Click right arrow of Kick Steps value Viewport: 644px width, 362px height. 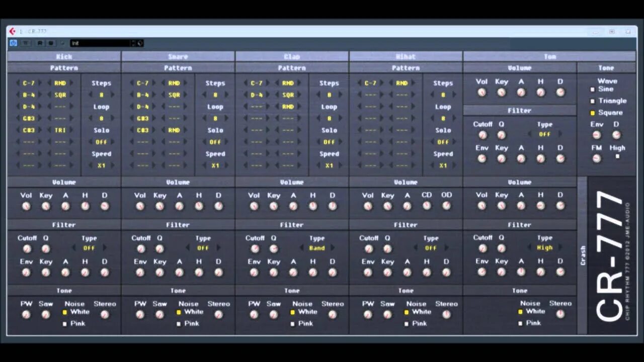(113, 95)
